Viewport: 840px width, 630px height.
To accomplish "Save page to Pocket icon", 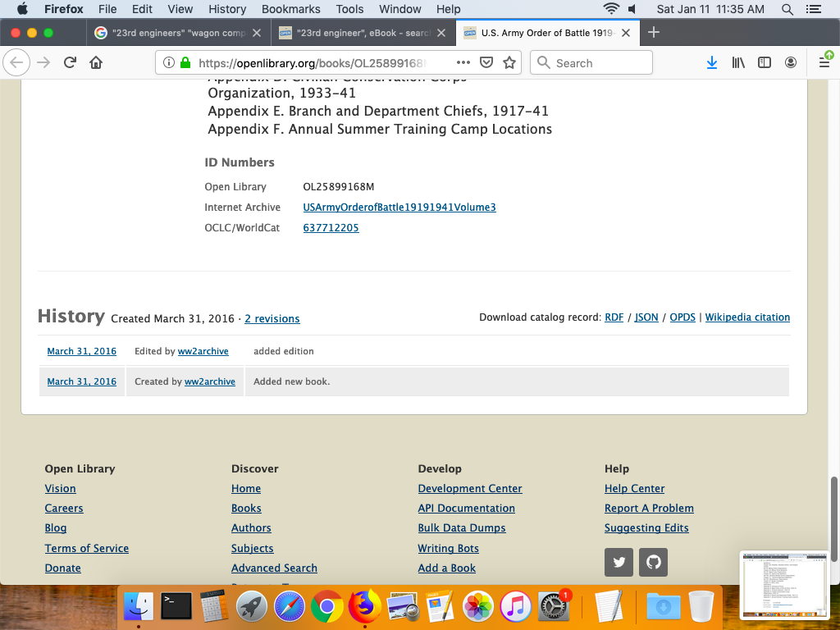I will (x=486, y=63).
